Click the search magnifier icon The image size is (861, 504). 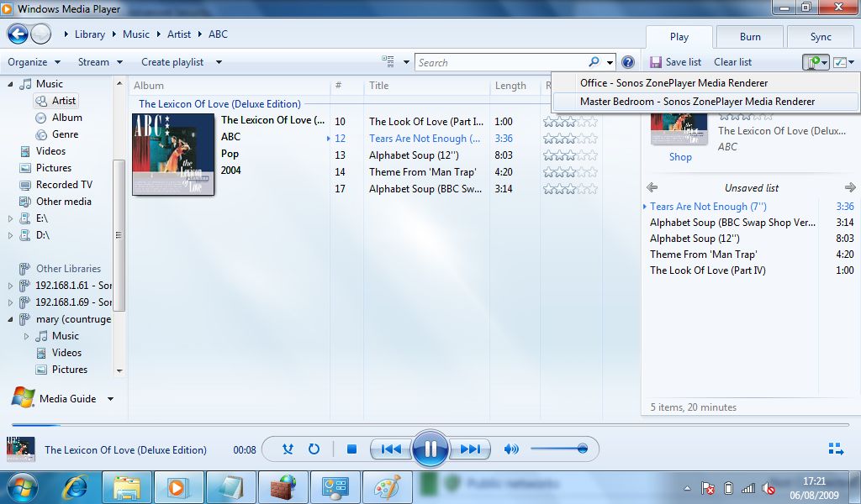(x=594, y=62)
